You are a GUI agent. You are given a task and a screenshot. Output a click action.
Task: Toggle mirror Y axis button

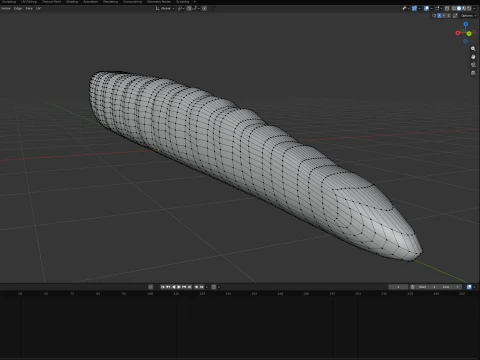pos(444,15)
